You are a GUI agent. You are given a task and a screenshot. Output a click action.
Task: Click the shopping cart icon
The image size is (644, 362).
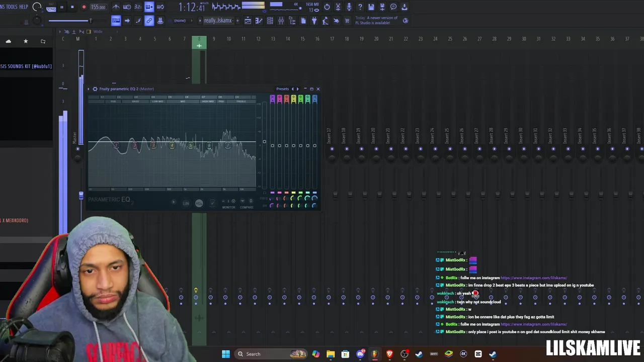(347, 21)
